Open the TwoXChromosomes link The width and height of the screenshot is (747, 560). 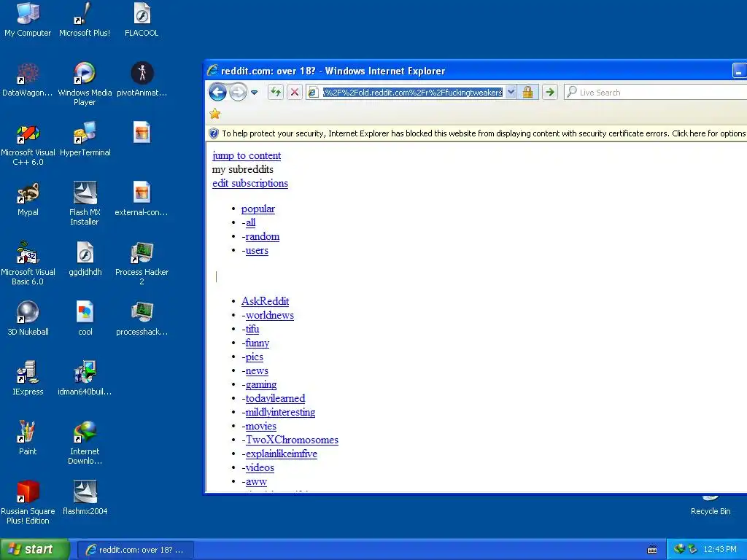[292, 440]
